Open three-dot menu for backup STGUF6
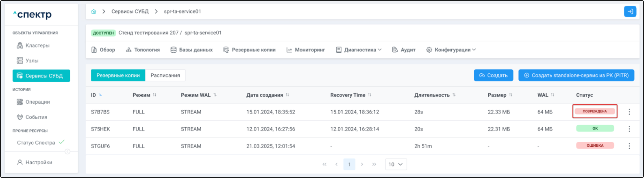Screen dimensions: 644x178 click(629, 146)
